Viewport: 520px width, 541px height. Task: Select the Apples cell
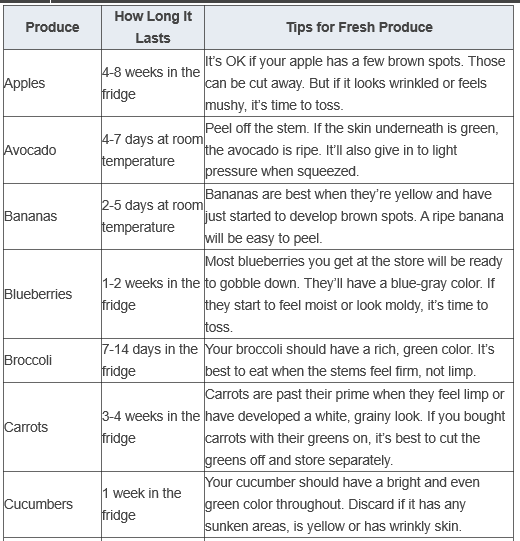pos(52,83)
